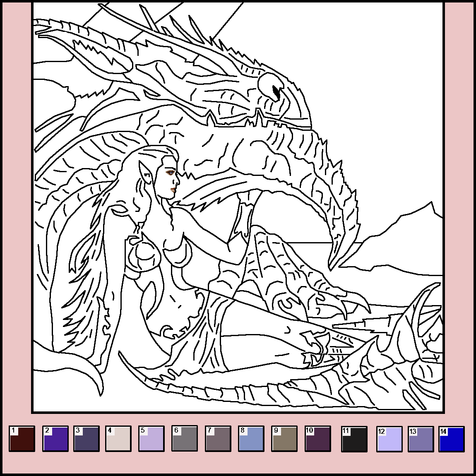Pick black color swatch number 11
The height and width of the screenshot is (476, 476).
[354, 439]
